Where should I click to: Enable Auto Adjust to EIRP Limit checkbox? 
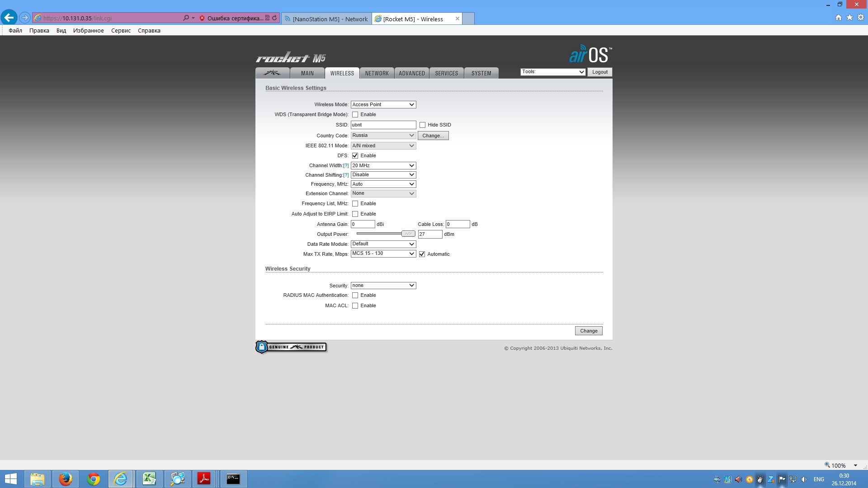(355, 214)
